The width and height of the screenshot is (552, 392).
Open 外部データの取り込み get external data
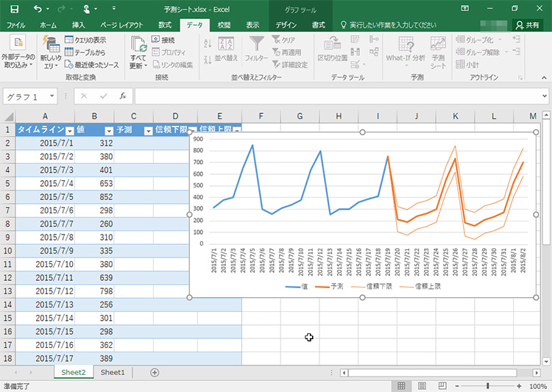coord(16,53)
